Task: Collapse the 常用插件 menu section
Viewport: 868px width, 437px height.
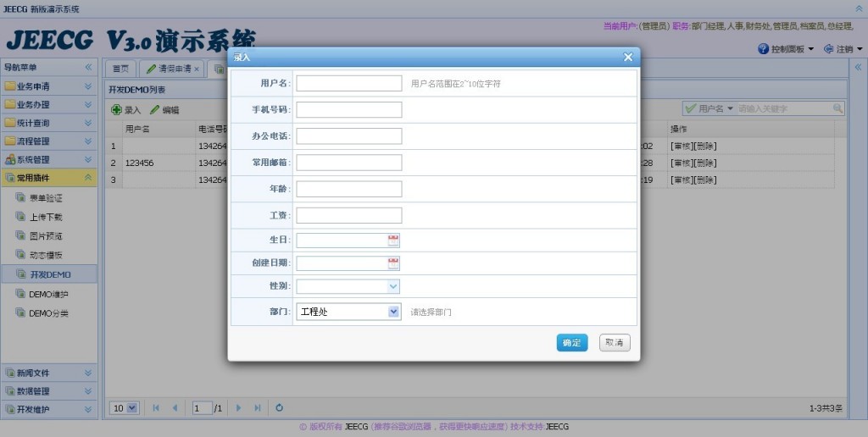Action: tap(48, 178)
